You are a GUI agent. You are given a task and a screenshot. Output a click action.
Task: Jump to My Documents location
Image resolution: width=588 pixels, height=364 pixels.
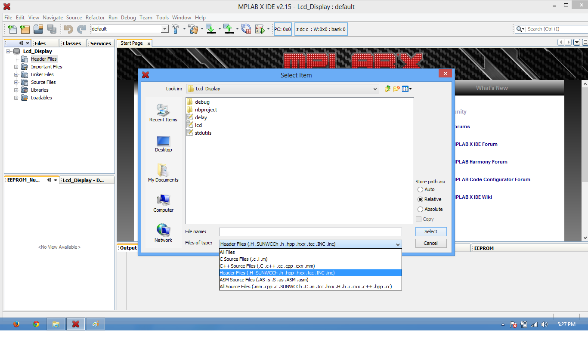click(x=163, y=173)
